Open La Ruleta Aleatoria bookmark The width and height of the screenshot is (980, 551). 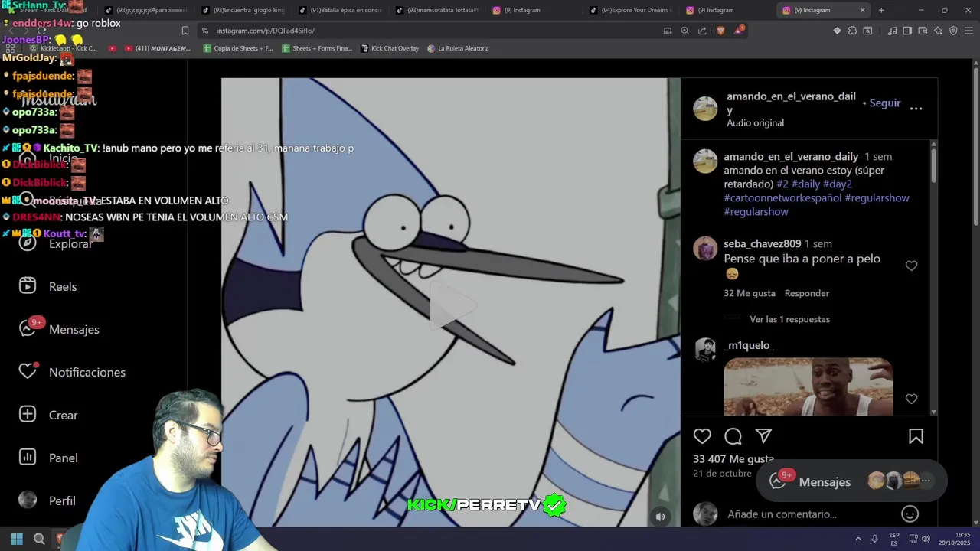coord(458,48)
